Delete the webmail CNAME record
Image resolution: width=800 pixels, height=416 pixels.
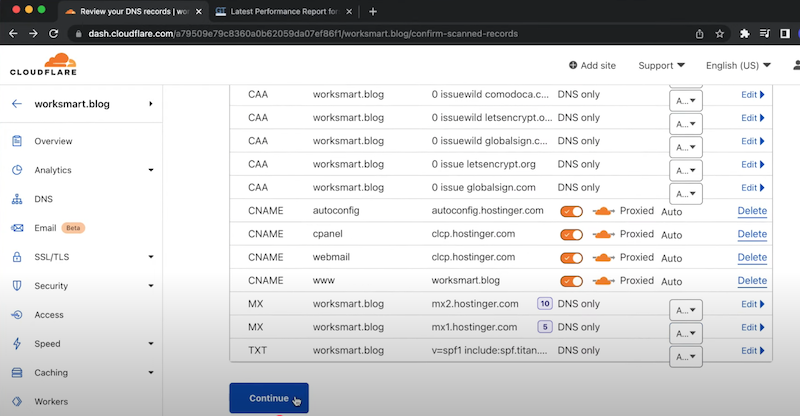[752, 257]
